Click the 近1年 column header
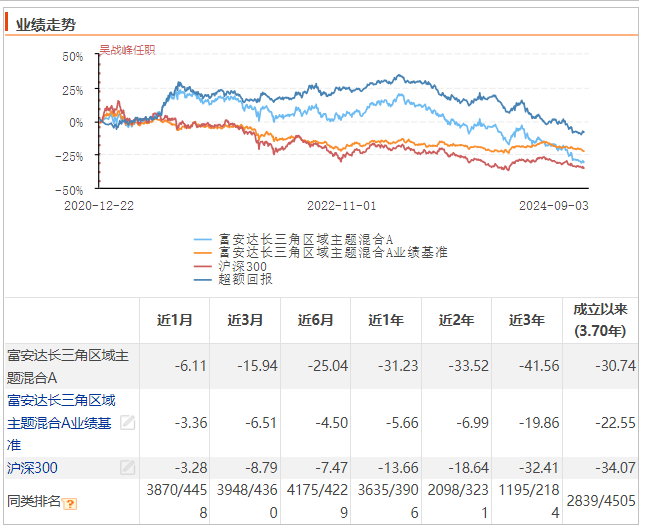This screenshot has height=529, width=647. 386,320
